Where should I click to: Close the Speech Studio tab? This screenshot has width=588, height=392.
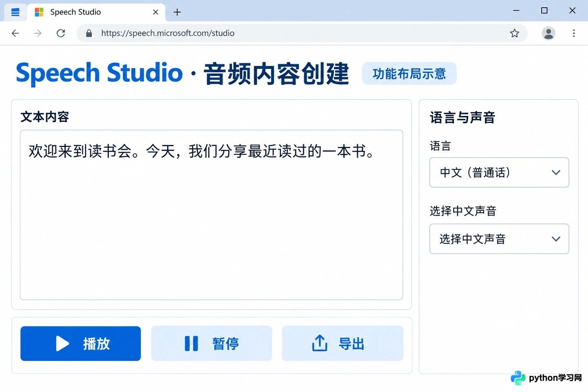click(156, 12)
